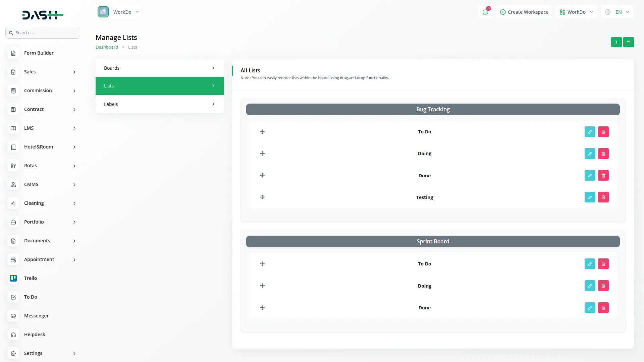Open the Dashboard breadcrumb link
This screenshot has width=644, height=362.
[107, 47]
